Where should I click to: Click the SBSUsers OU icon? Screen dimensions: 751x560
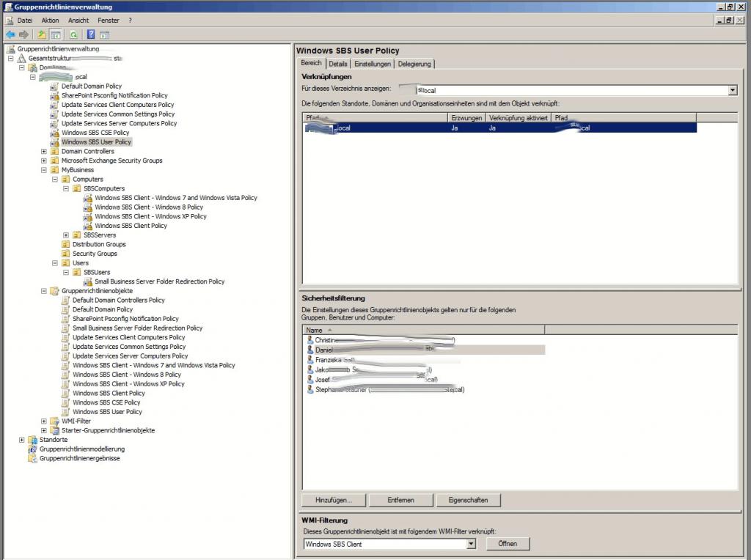click(x=76, y=273)
